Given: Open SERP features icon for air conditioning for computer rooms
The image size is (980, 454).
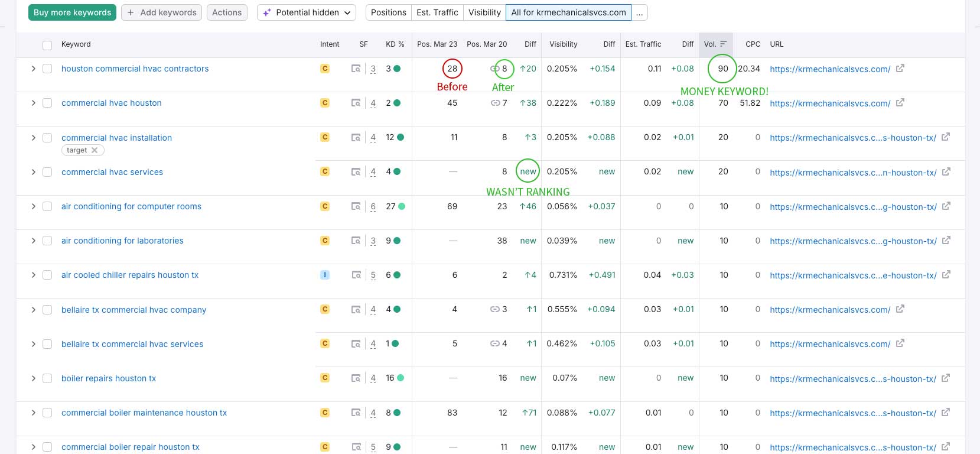Looking at the screenshot, I should point(356,206).
